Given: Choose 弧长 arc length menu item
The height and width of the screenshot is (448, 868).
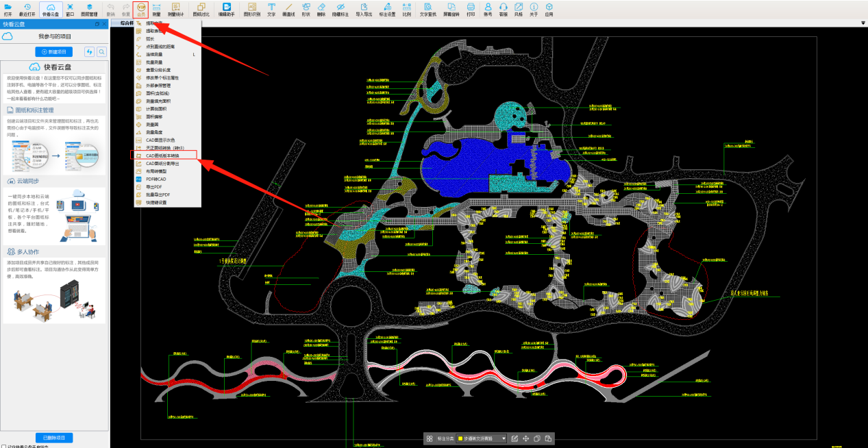Looking at the screenshot, I should [167, 39].
